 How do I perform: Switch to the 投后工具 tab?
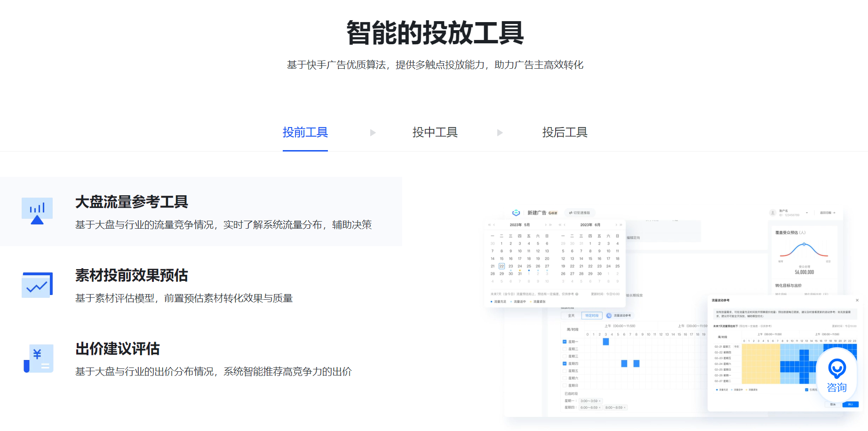(x=565, y=132)
